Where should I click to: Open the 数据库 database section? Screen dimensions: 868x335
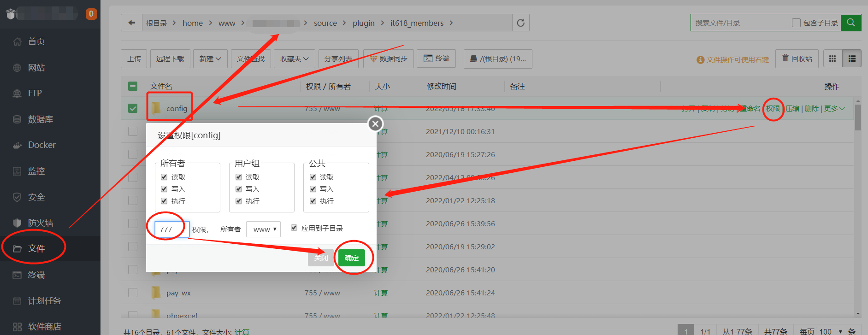click(50, 119)
